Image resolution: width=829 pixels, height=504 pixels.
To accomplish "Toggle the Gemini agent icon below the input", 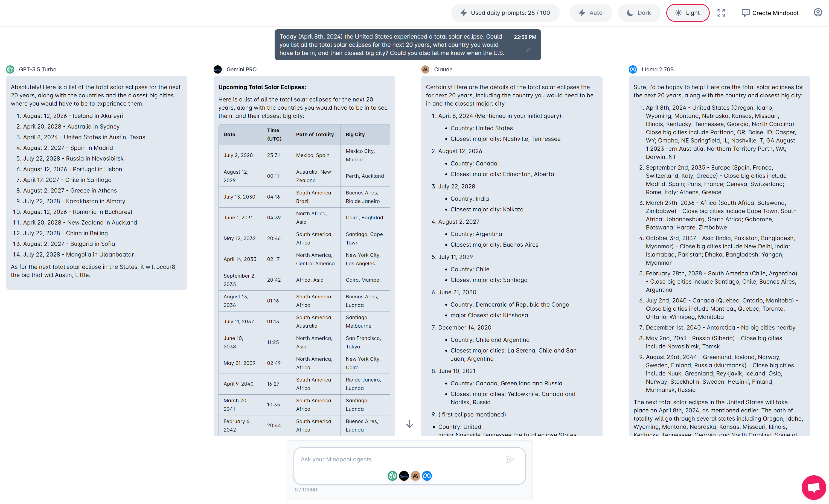I will tap(404, 476).
